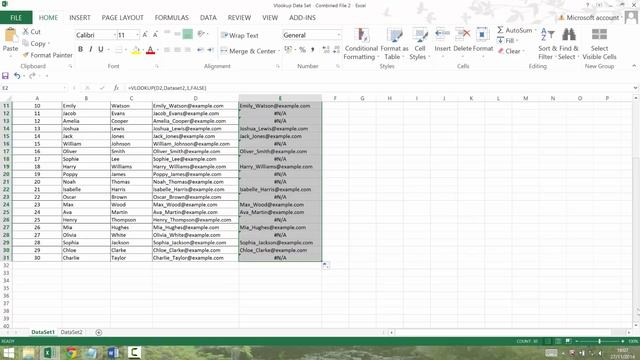Click the Copy icon
640x360 pixels.
tap(26, 43)
